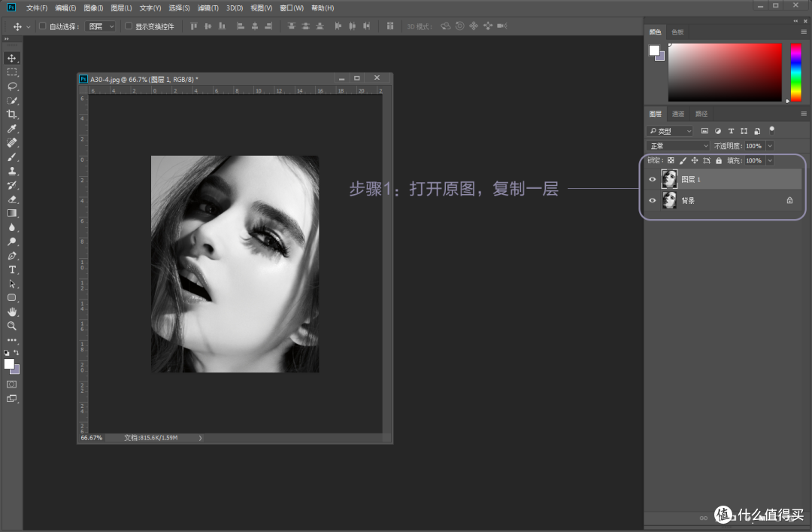Click the foreground color swatch
Viewport: 812px width, 532px height.
(10, 363)
